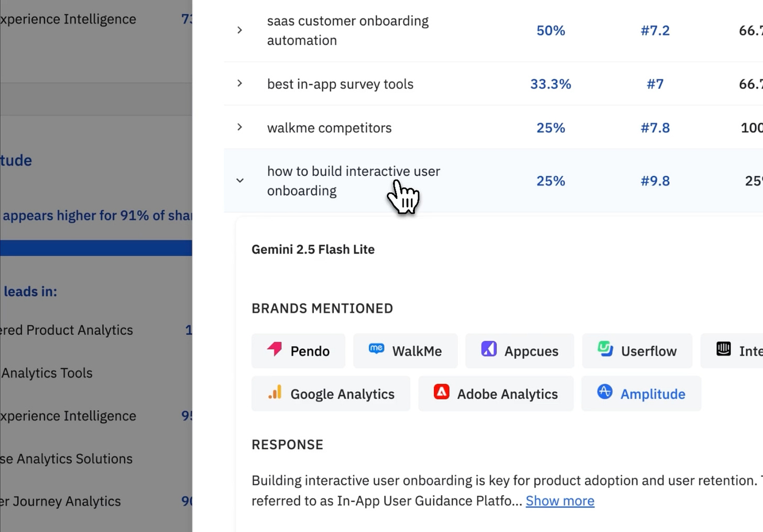Click the #7 rank value

[x=655, y=84]
